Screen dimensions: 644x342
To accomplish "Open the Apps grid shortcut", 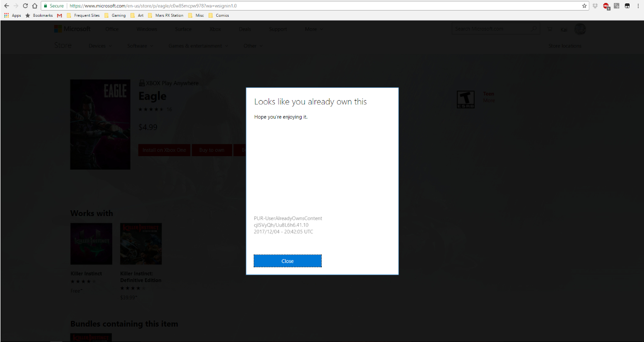I will pos(12,15).
